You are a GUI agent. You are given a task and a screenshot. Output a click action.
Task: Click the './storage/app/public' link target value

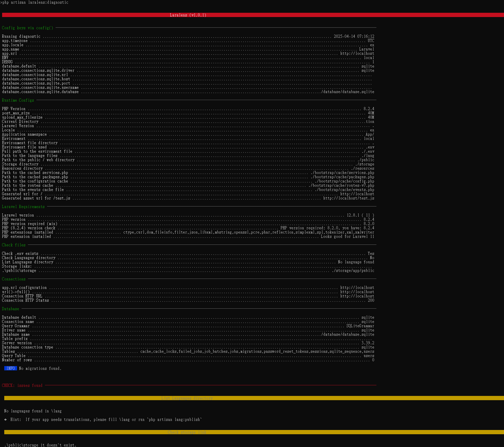click(x=353, y=271)
